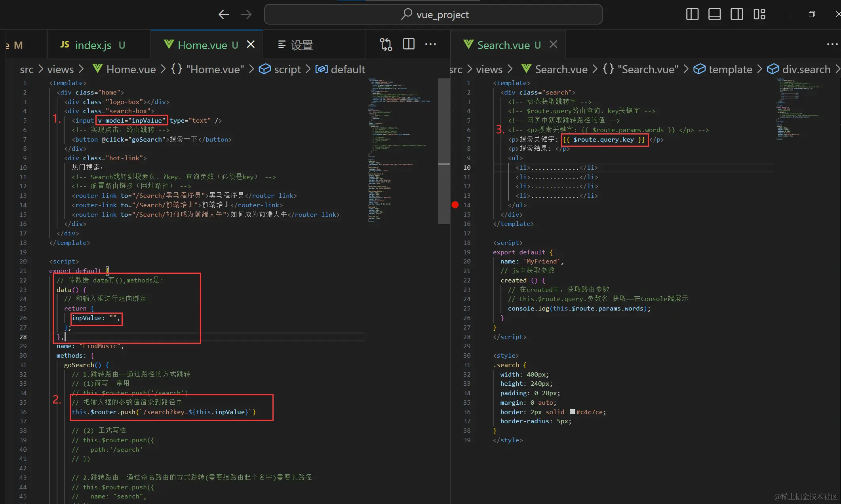Go forward with the right arrow
841x504 pixels.
pos(246,15)
